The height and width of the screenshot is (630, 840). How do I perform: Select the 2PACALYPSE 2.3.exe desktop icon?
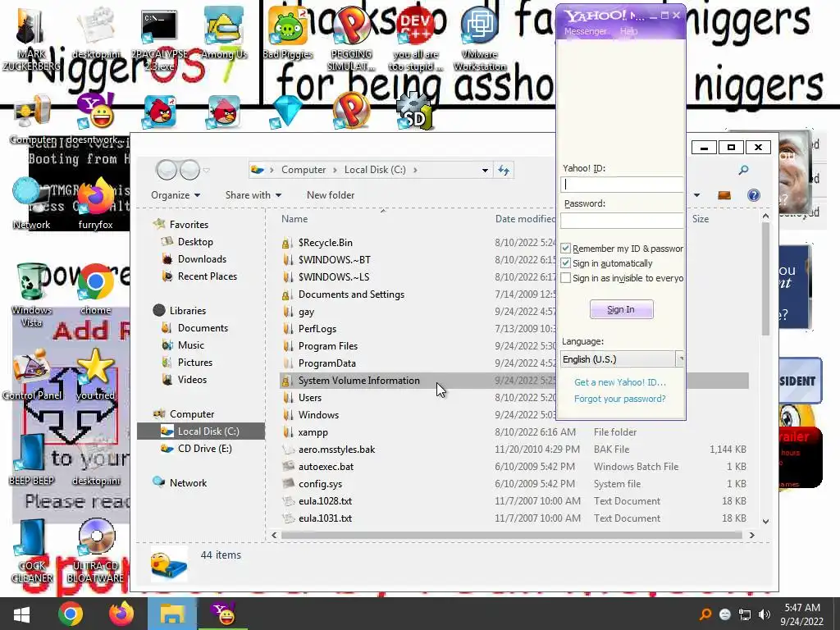tap(160, 38)
